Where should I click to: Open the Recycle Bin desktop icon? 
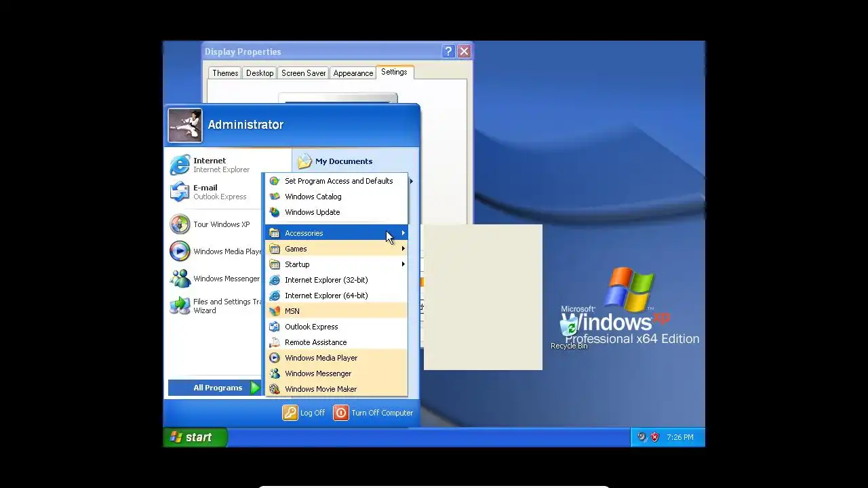568,327
